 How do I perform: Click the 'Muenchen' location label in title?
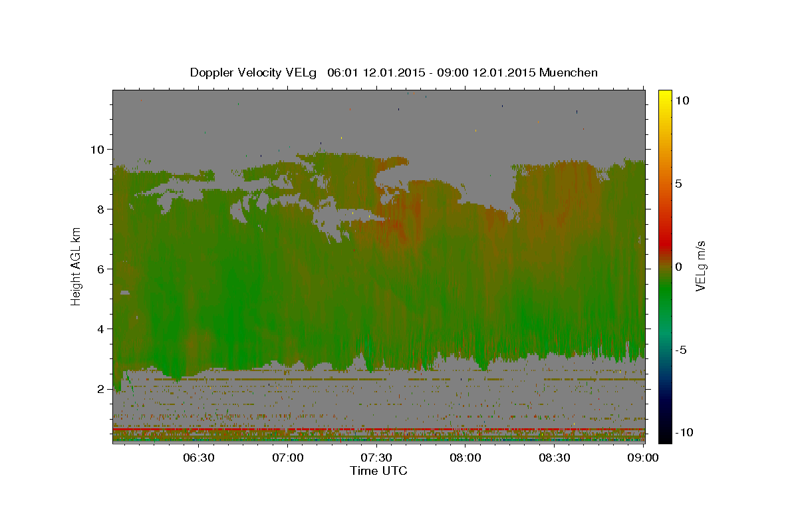569,72
